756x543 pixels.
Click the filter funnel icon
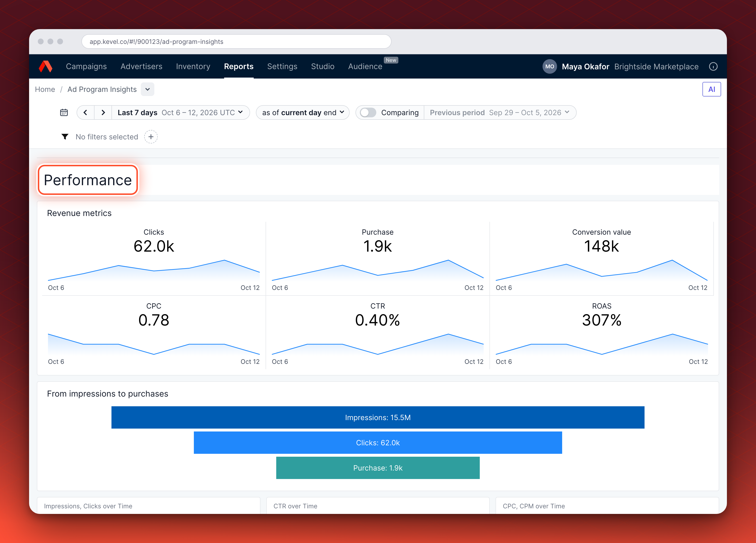65,137
